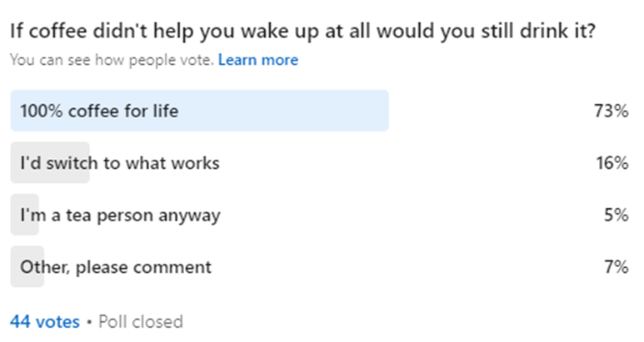644x342 pixels.
Task: Click 'You can see how people vote' notice
Action: (x=112, y=60)
